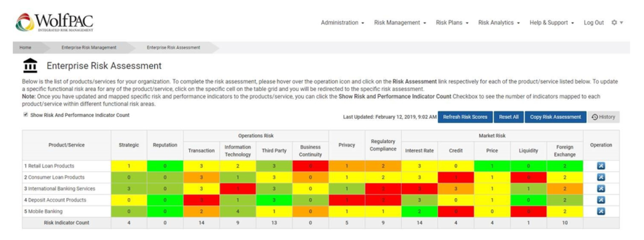Log Out of the application
This screenshot has width=644, height=240.
click(x=594, y=23)
